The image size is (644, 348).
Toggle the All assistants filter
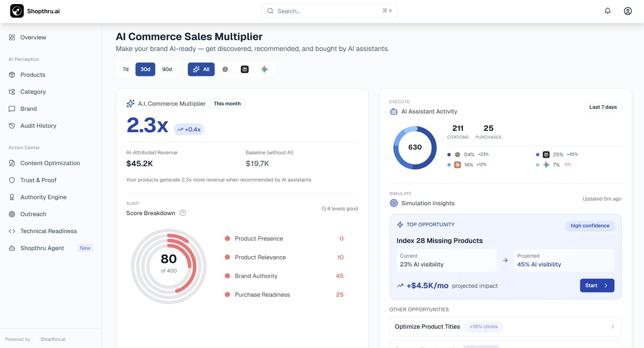click(201, 69)
